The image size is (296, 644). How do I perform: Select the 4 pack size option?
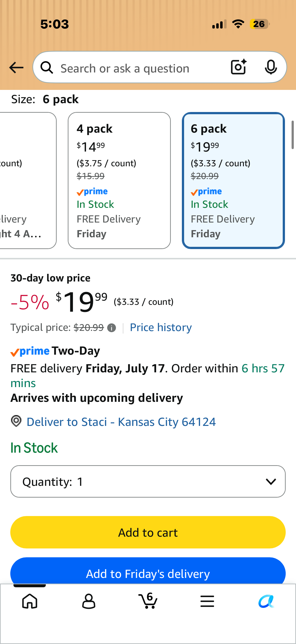click(119, 181)
